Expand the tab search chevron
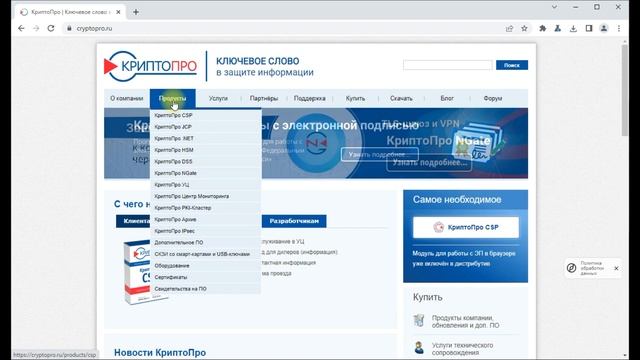Screen dimensions: 640x360 point(554,7)
